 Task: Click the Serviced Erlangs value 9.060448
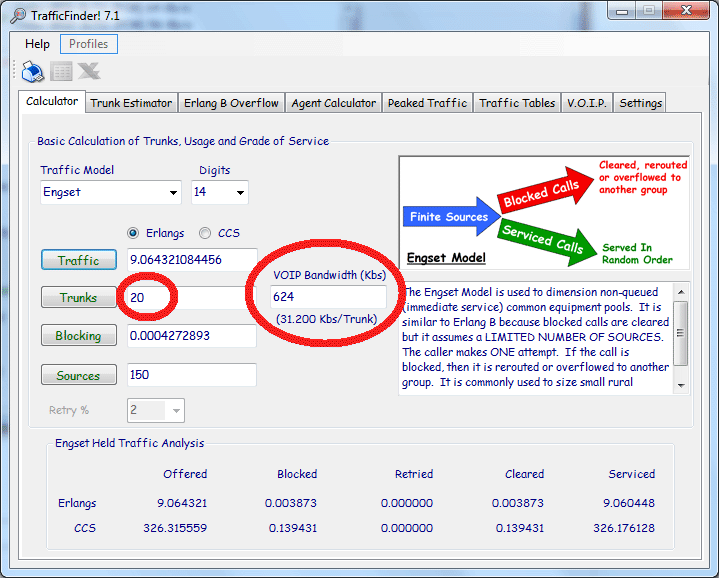click(629, 503)
